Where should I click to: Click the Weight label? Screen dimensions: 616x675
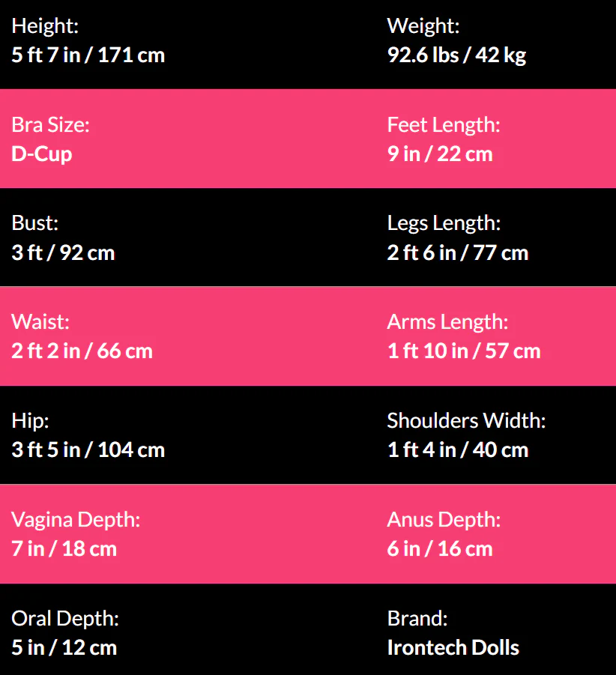(423, 26)
